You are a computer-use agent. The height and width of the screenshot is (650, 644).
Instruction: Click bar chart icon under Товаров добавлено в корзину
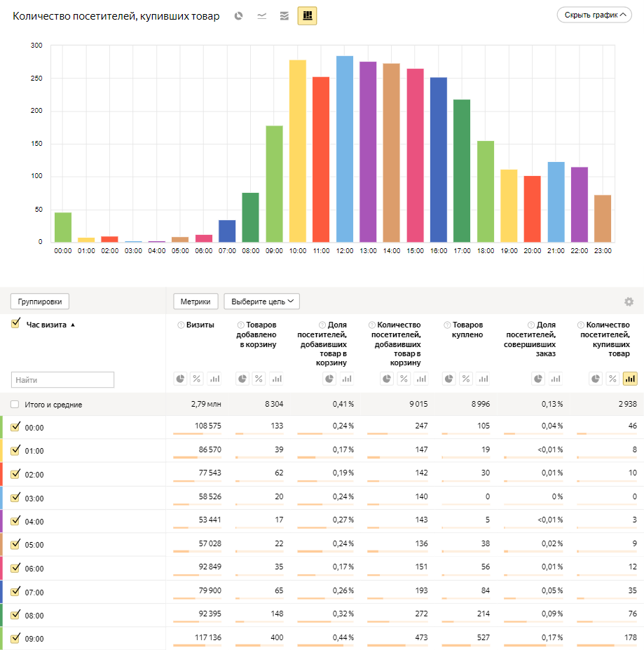[276, 379]
